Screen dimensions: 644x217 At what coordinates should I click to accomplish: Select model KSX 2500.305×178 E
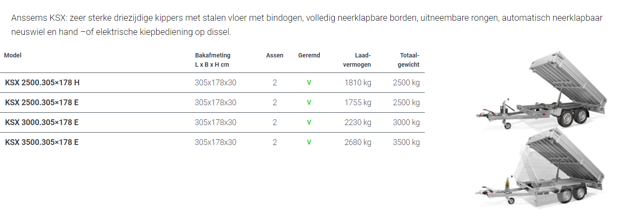[x=42, y=103]
